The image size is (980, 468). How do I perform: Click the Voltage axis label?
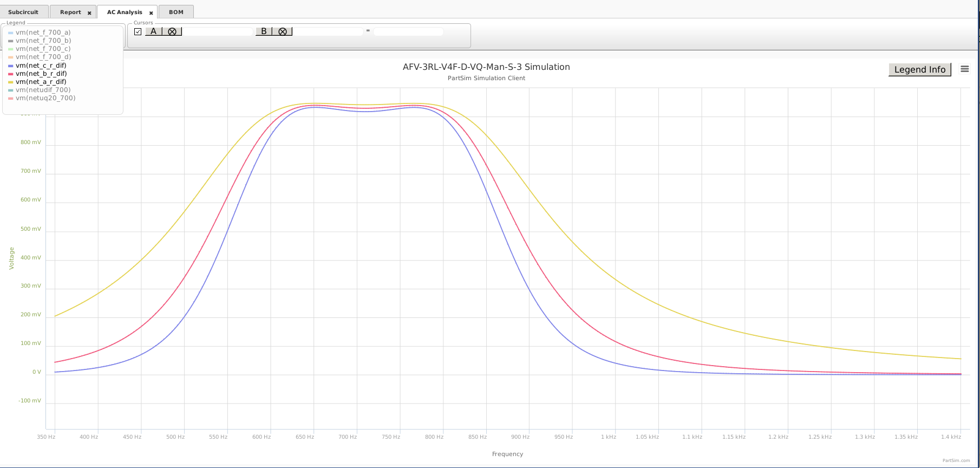(12, 258)
